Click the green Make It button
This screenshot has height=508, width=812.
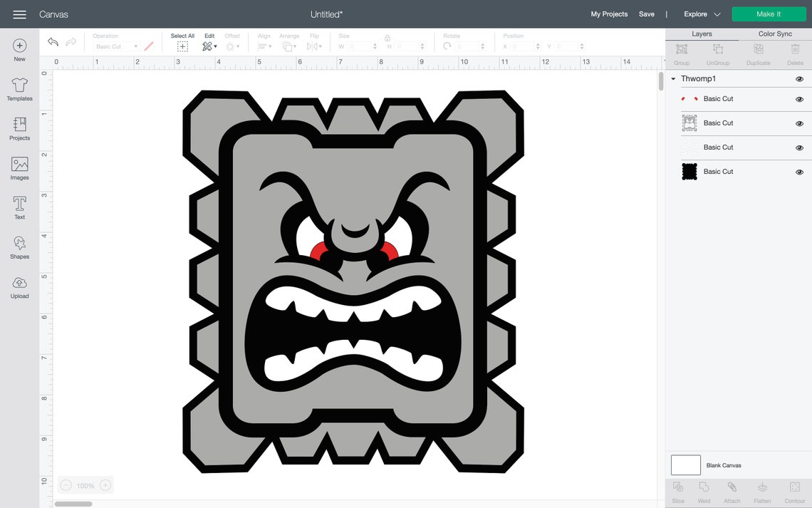click(x=769, y=14)
